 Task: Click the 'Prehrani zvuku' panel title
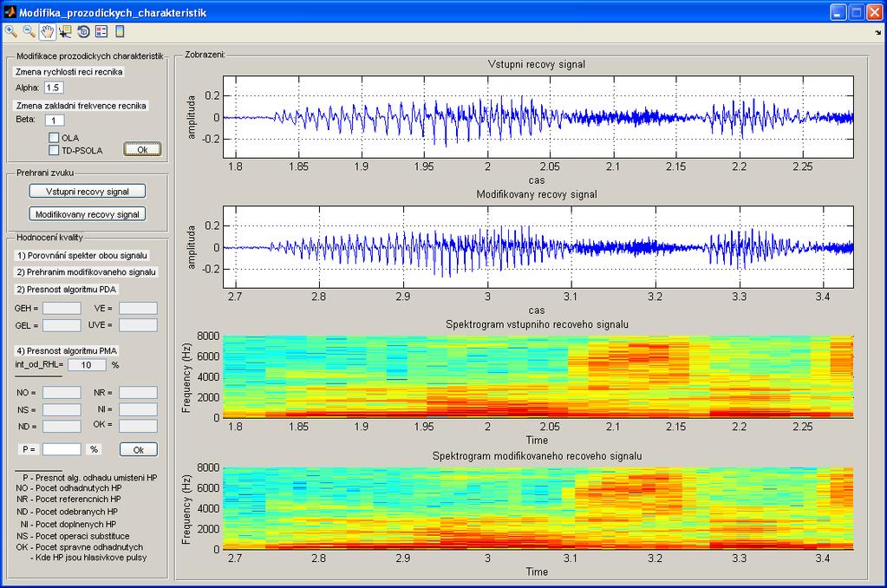45,173
